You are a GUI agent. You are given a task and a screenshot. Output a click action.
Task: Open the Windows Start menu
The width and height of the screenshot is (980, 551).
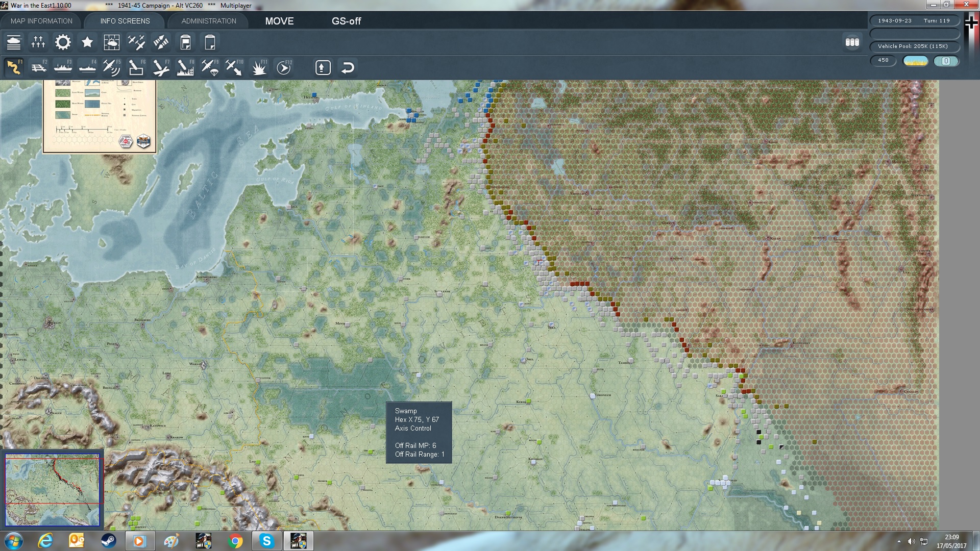[x=13, y=541]
